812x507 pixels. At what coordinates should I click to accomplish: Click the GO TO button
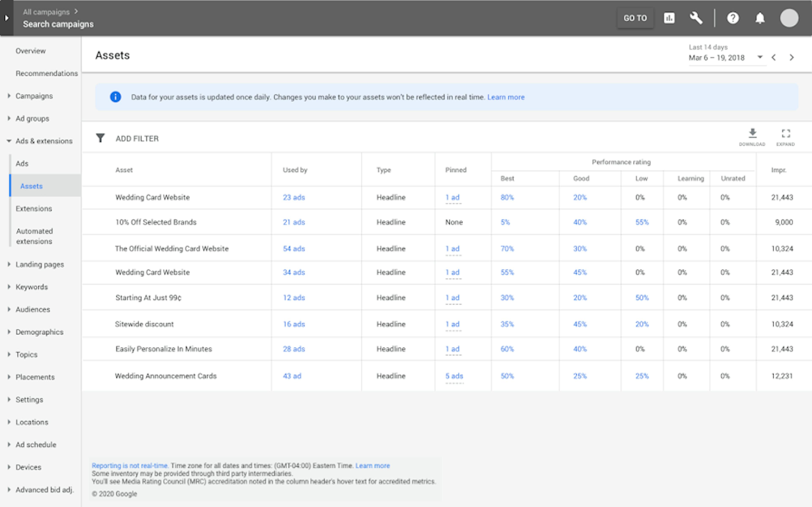tap(635, 18)
